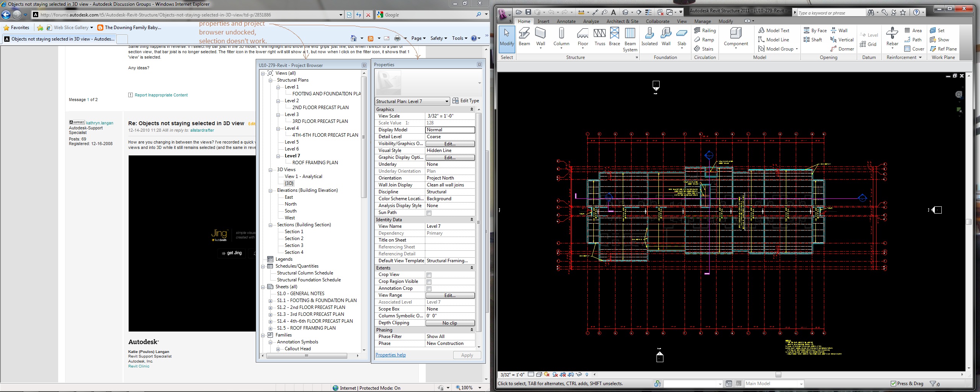Expand the S1.2 - 2nd FLOOR PRECAST PLAN sheet

(x=271, y=308)
